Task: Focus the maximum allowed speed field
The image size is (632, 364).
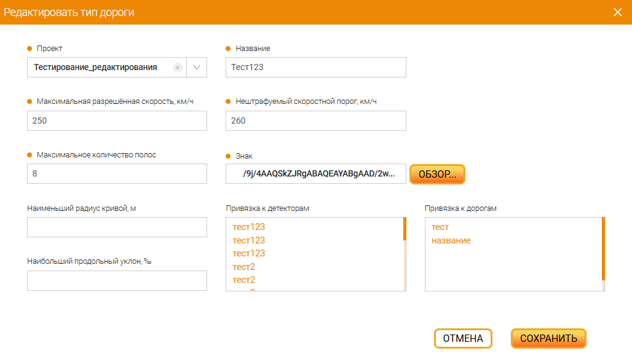Action: (x=117, y=121)
